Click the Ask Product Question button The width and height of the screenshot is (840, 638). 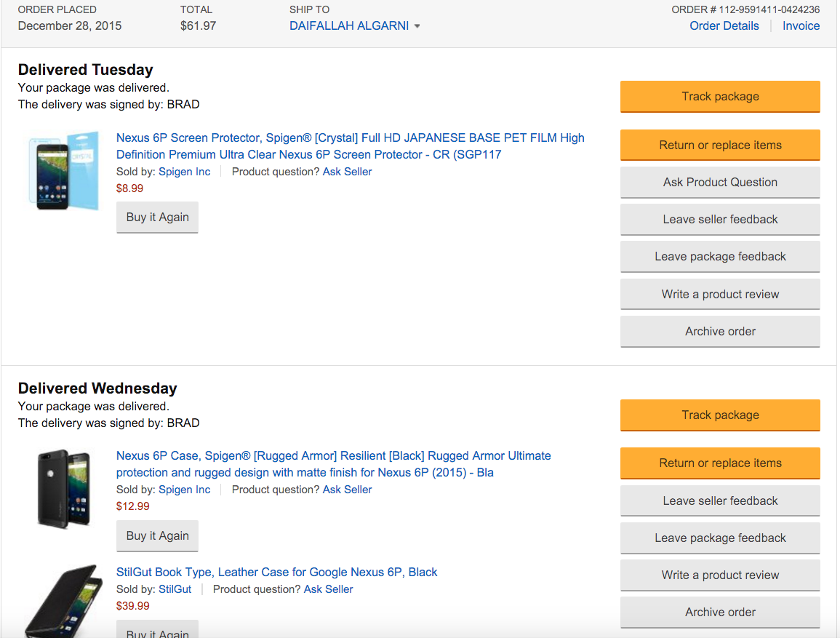720,183
